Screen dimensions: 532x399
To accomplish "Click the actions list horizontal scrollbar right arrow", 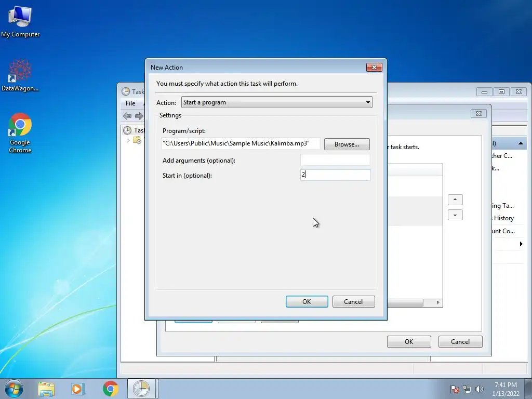I will [x=438, y=302].
